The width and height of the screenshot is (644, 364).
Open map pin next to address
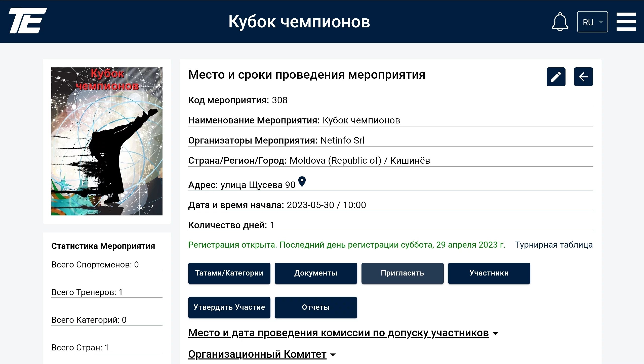tap(302, 181)
